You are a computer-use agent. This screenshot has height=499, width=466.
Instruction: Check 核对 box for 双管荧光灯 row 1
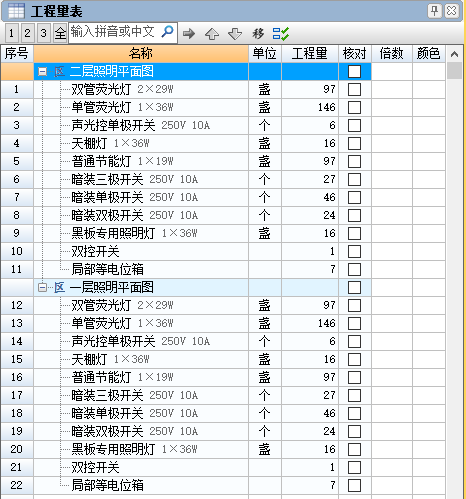[354, 89]
